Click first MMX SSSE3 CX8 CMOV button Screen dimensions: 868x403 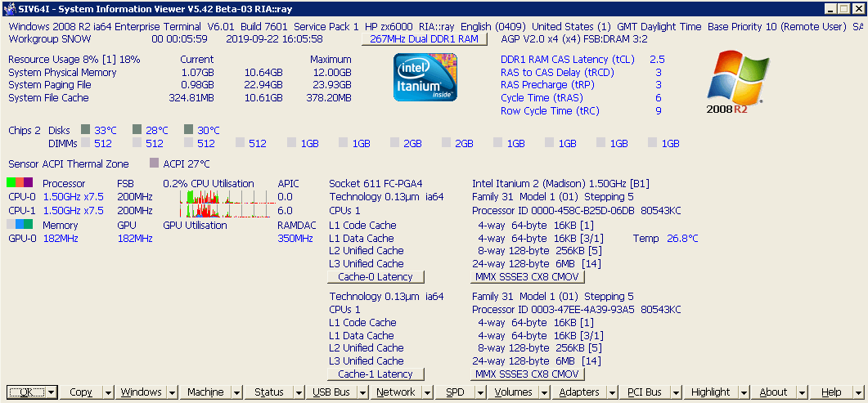click(528, 277)
